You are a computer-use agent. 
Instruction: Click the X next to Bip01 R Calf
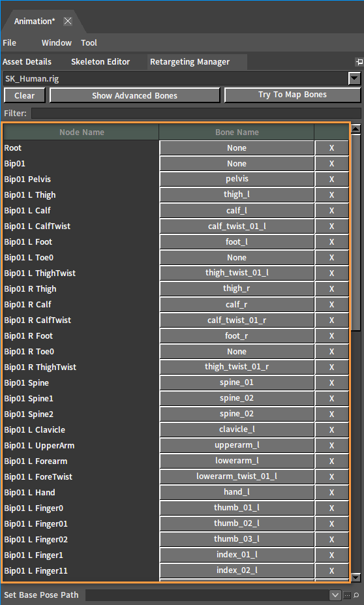click(331, 304)
